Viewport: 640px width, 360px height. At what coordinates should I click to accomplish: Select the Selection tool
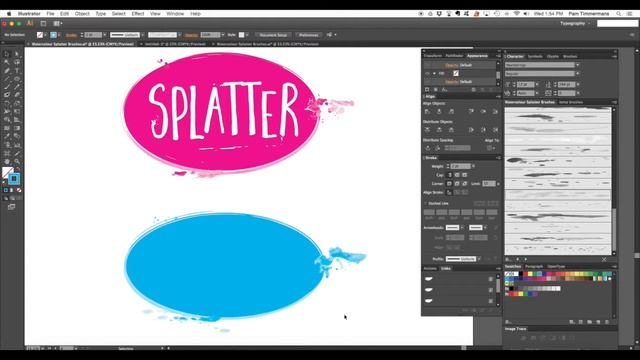tap(7, 54)
